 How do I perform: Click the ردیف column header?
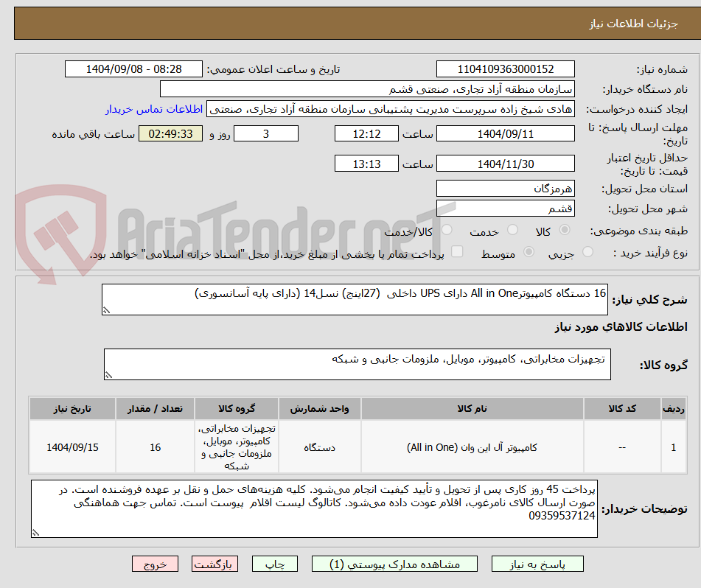pos(674,409)
